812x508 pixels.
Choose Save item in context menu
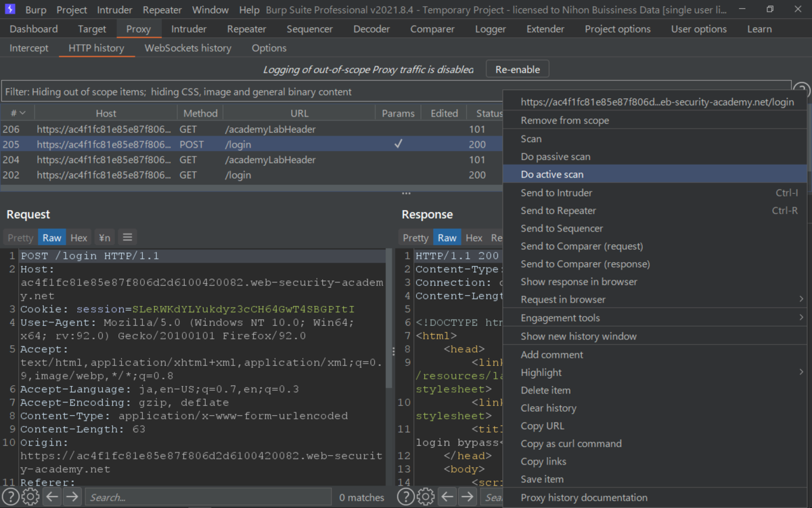point(655,479)
